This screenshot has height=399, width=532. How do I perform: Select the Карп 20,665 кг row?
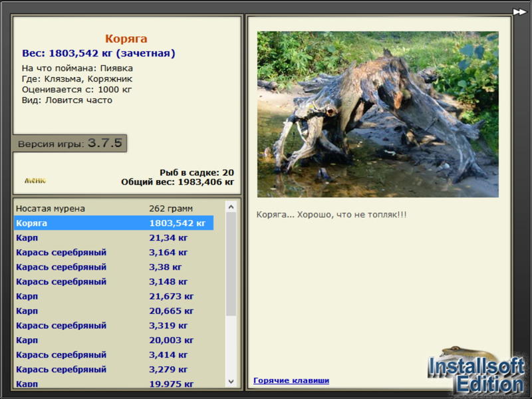click(114, 311)
